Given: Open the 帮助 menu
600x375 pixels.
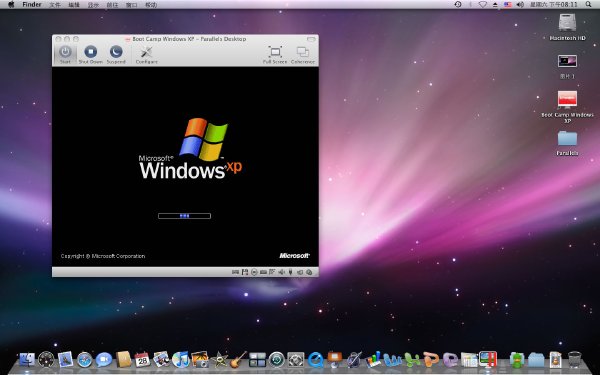Looking at the screenshot, I should (151, 5).
